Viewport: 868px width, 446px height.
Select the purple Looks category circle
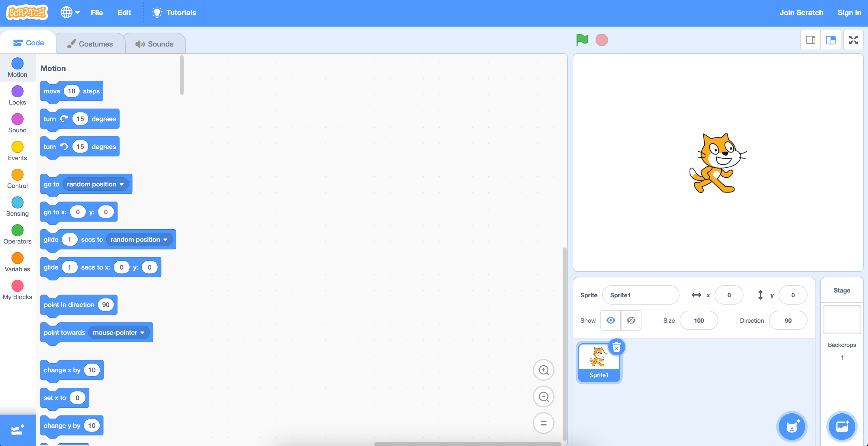(18, 91)
